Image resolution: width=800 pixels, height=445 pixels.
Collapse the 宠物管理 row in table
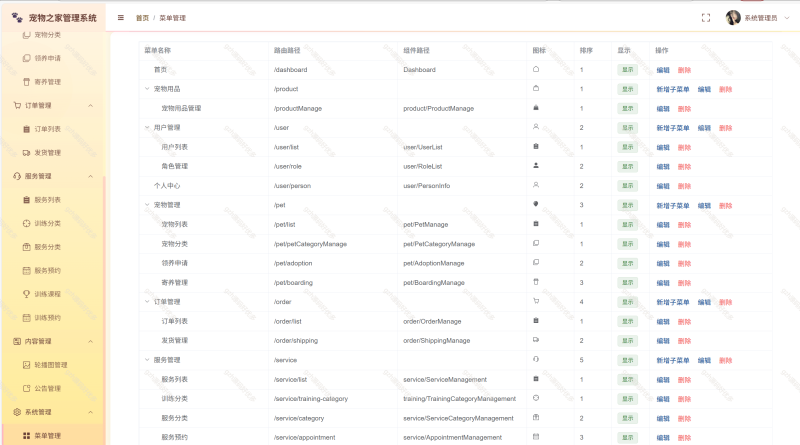[147, 205]
